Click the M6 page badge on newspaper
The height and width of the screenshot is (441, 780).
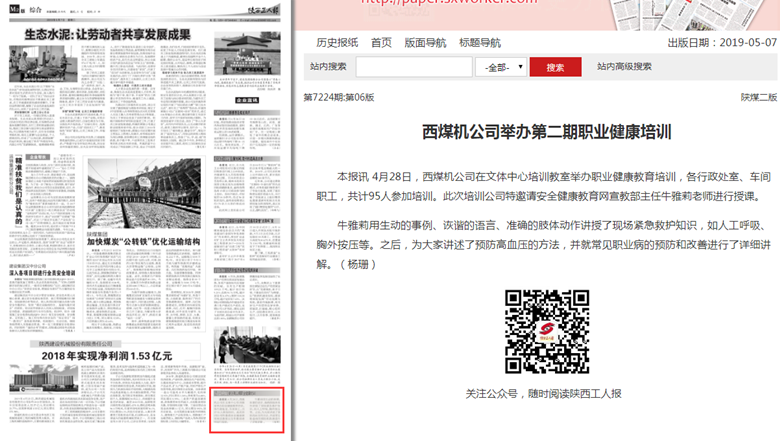[x=15, y=10]
